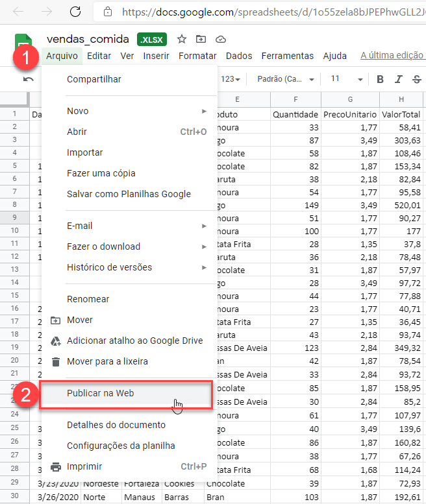Image resolution: width=426 pixels, height=504 pixels.
Task: Open the Inserir menu
Action: point(156,56)
